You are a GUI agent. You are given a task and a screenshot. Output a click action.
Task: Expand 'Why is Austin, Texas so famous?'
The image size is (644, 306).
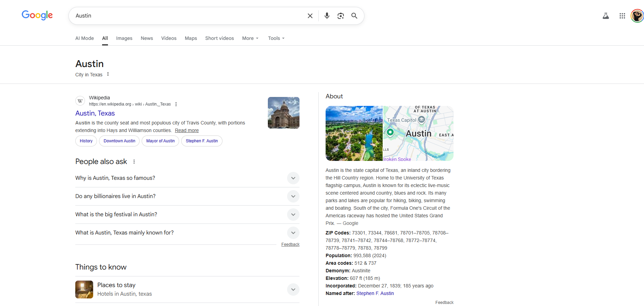point(293,178)
